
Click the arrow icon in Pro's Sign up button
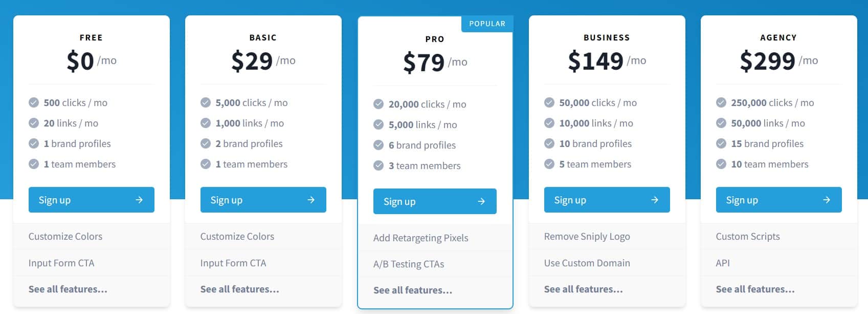coord(481,201)
